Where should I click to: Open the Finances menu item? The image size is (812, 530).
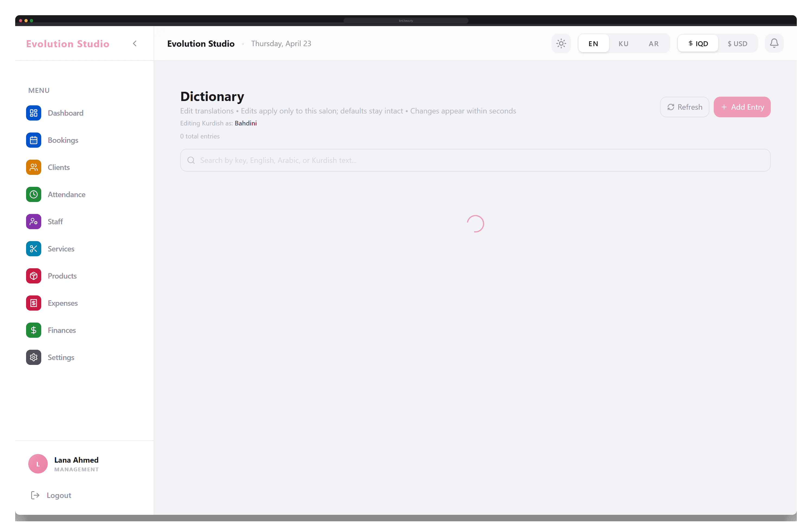point(61,330)
